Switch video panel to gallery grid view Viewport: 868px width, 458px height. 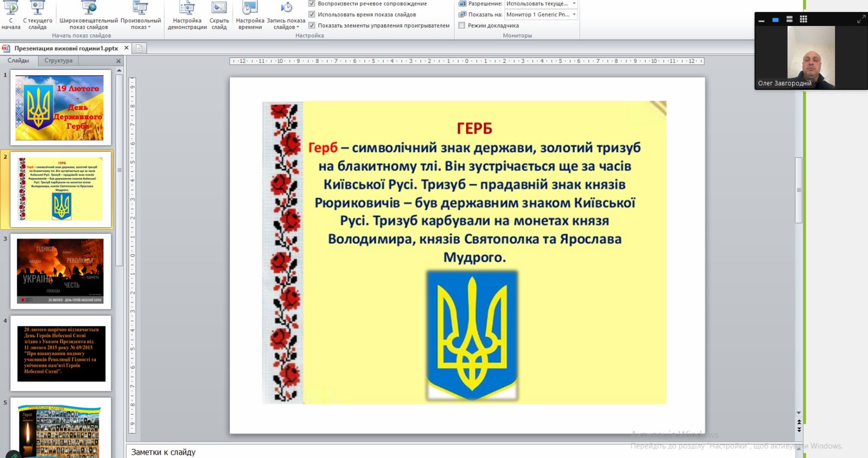[x=803, y=20]
